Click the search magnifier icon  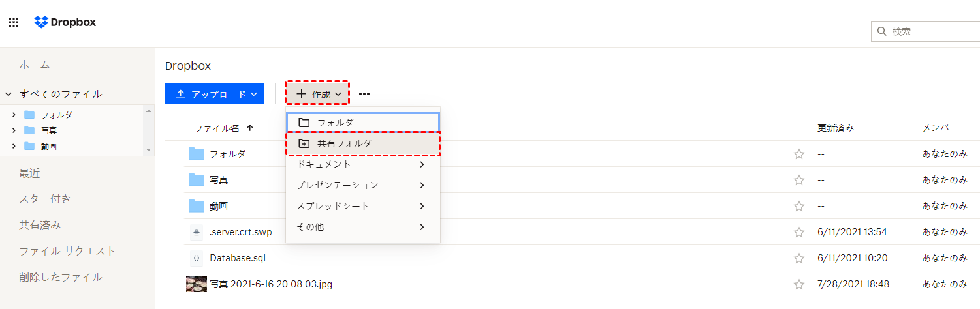coord(882,31)
